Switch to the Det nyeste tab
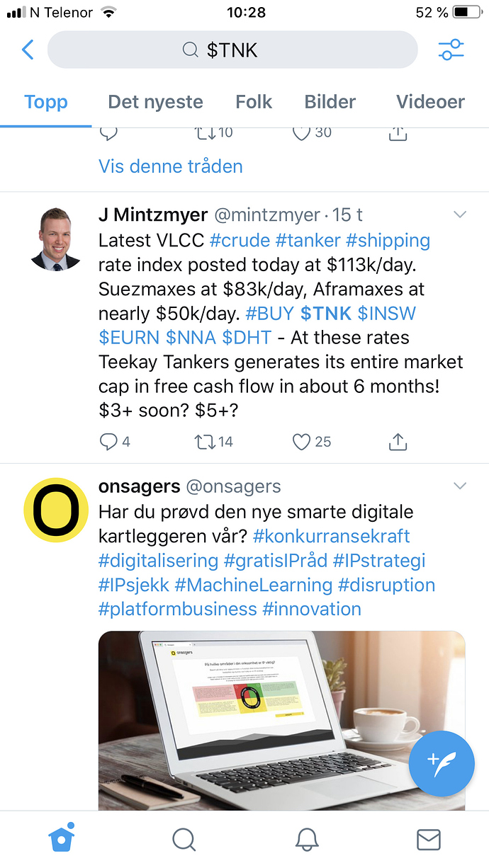489x868 pixels. (155, 102)
